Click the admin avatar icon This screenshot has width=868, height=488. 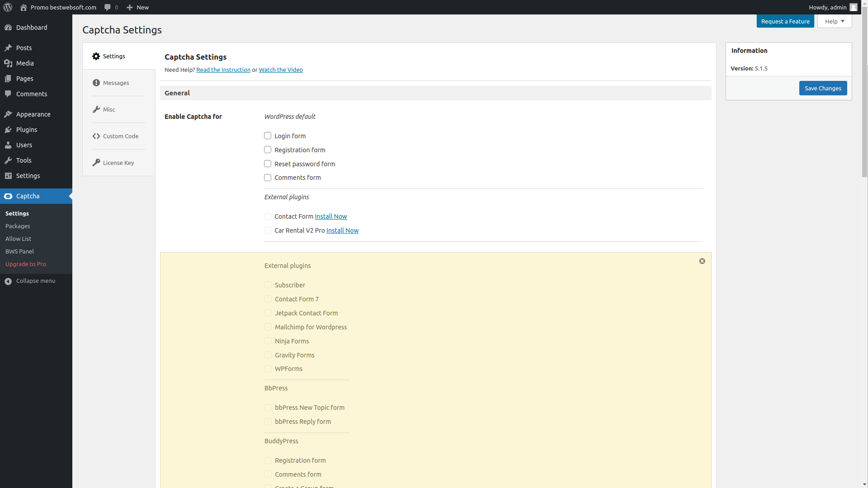pyautogui.click(x=853, y=7)
